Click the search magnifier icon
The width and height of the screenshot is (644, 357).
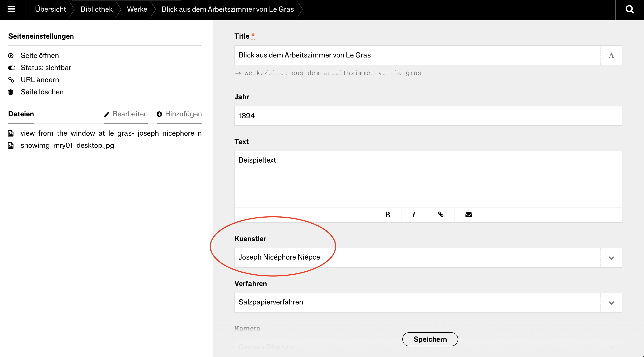[629, 9]
